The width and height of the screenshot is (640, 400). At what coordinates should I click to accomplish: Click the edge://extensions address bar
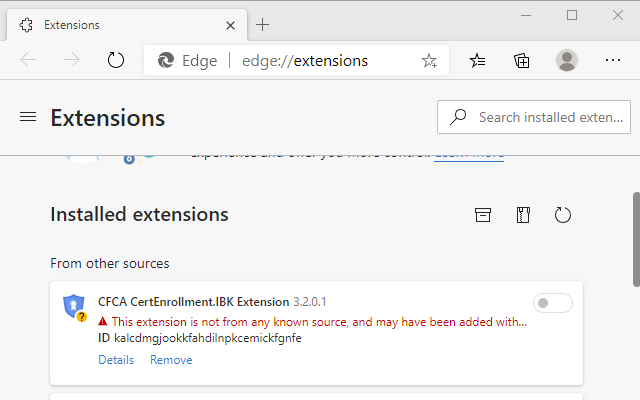coord(305,60)
